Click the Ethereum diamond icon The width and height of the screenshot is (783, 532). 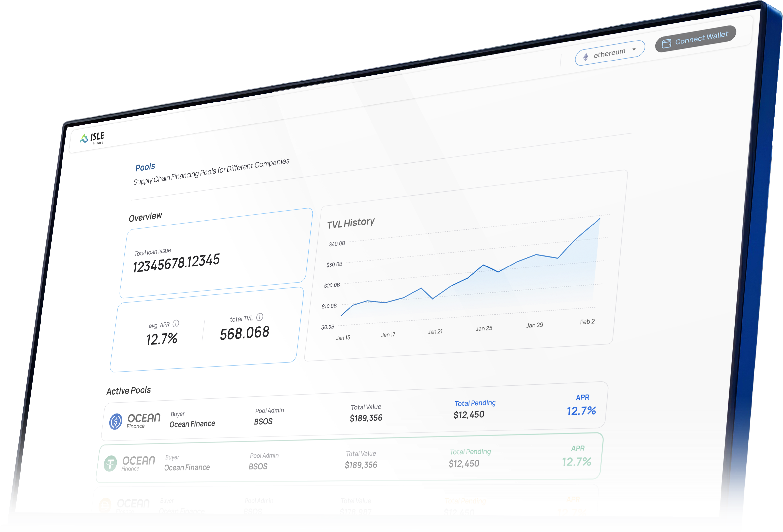click(x=586, y=57)
